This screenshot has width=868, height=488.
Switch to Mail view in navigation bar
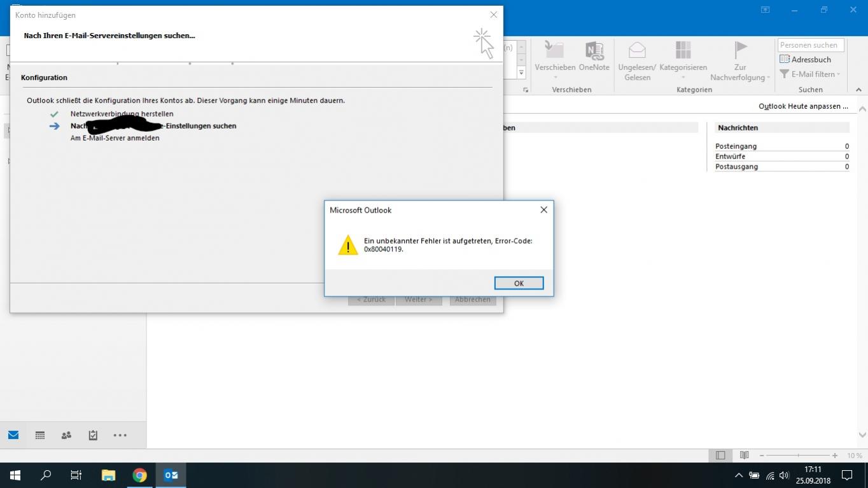pos(13,435)
